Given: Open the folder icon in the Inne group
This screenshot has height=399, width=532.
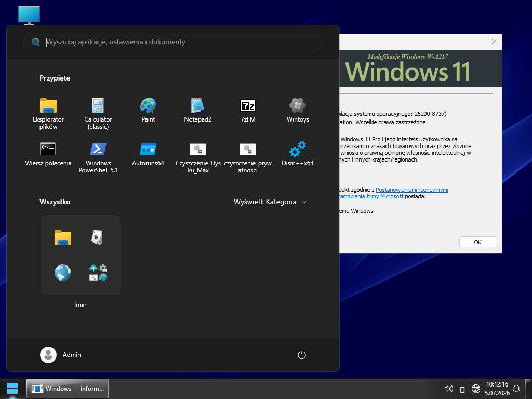Looking at the screenshot, I should point(63,237).
